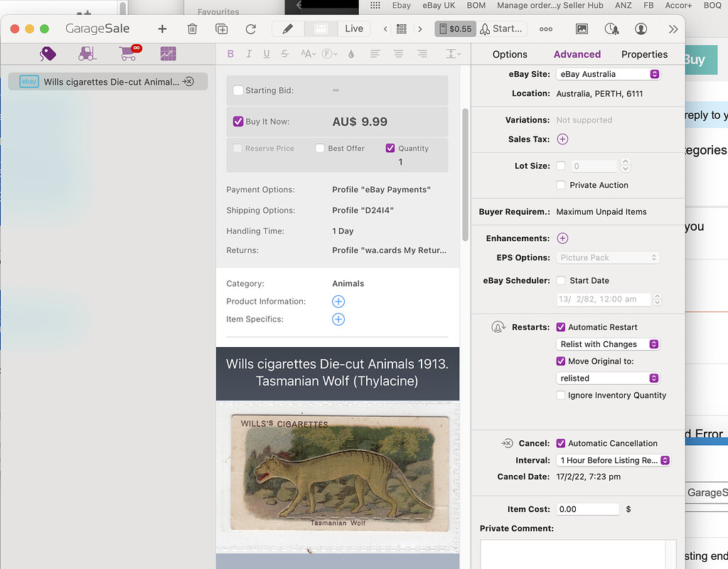Open the line spacing dropdown
Viewport: 728px width, 569px height.
pyautogui.click(x=453, y=54)
